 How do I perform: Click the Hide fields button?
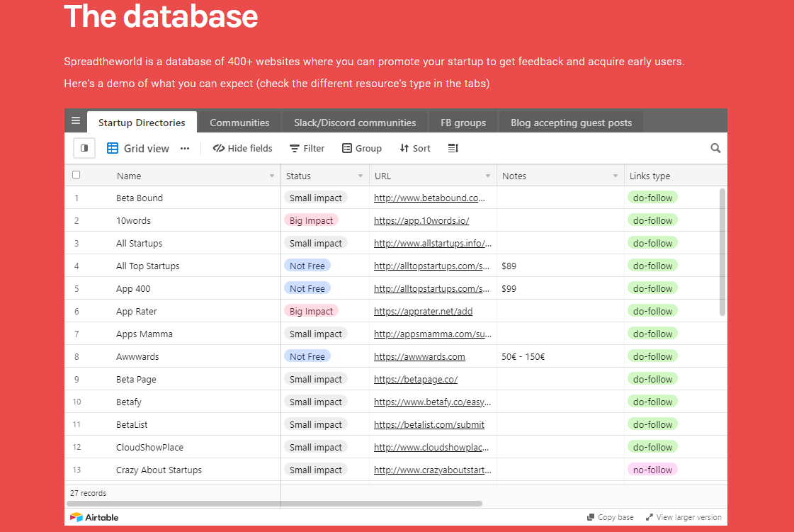[x=242, y=149]
